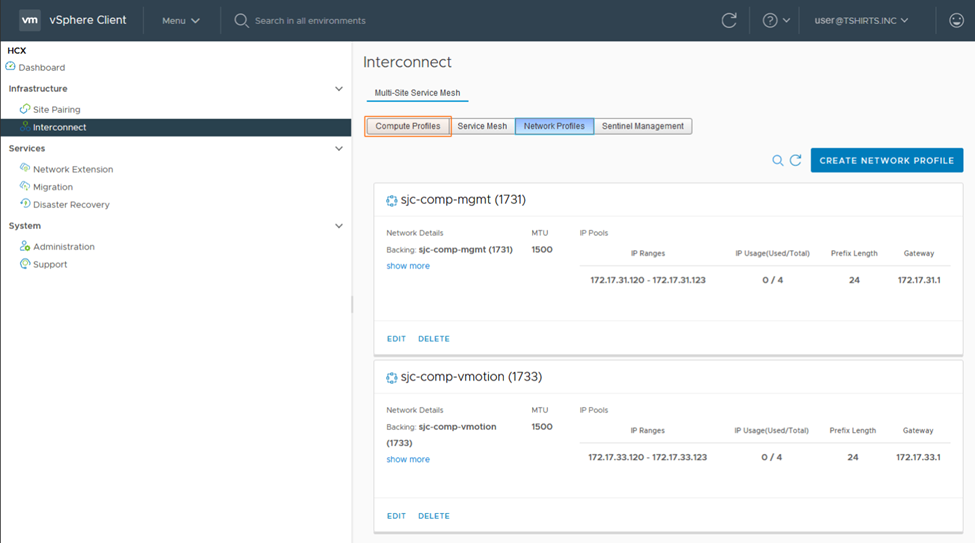Collapse the System section chevron
The image size is (975, 543).
339,226
